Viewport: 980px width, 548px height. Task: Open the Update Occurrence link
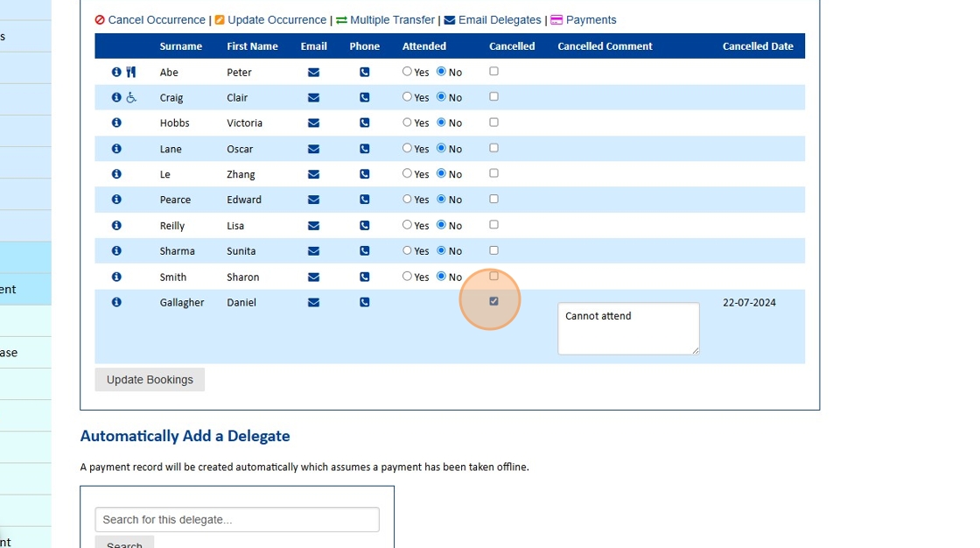coord(276,20)
